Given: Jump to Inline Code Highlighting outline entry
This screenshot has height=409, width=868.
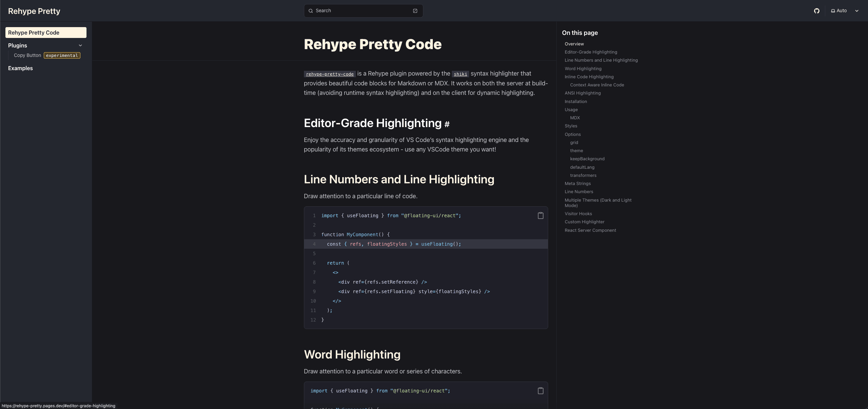Looking at the screenshot, I should [589, 77].
